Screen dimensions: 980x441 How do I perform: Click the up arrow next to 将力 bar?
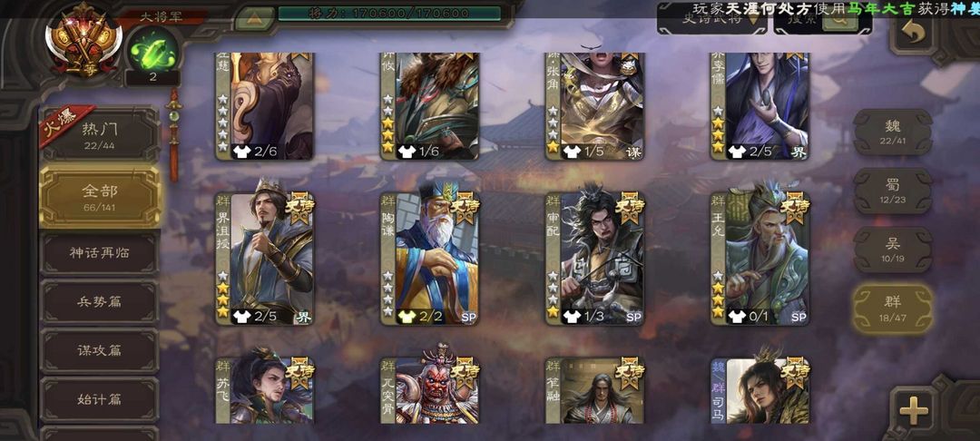254,17
